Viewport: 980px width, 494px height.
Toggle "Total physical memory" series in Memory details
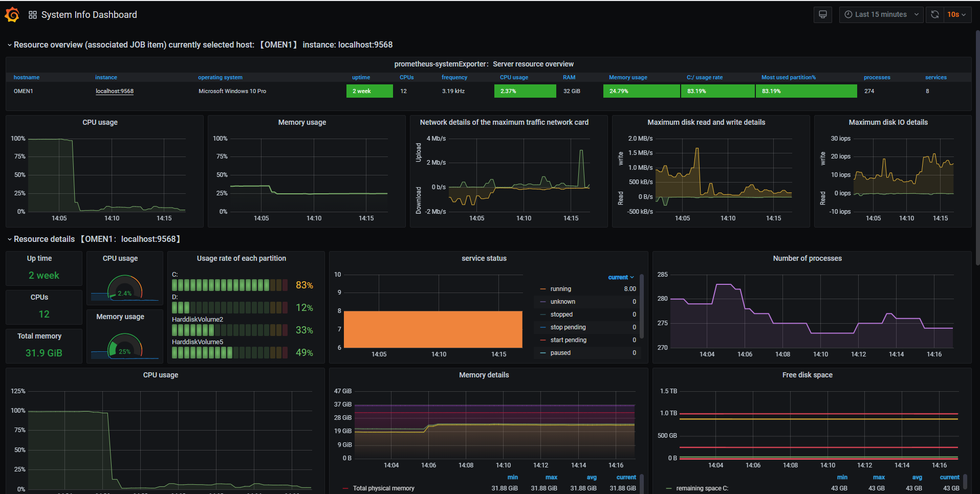point(383,488)
